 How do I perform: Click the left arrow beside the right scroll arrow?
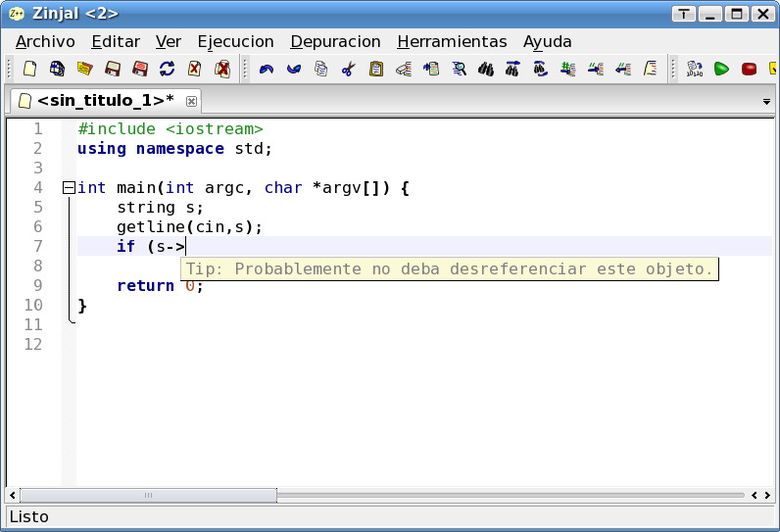point(755,495)
